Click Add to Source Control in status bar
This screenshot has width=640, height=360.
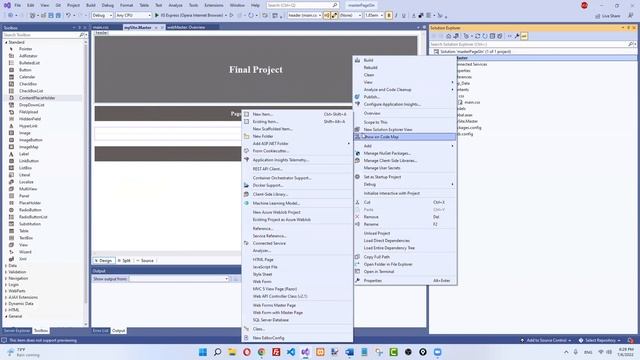coord(545,340)
